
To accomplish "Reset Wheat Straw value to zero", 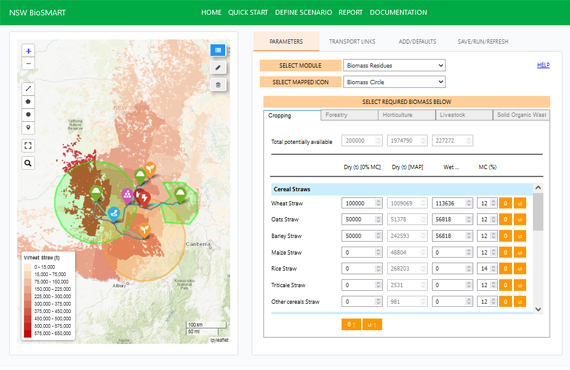I will pos(505,203).
